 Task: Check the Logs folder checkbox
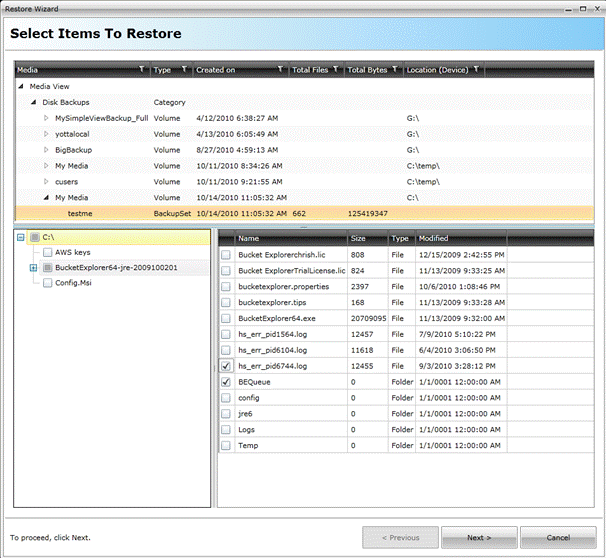point(226,429)
